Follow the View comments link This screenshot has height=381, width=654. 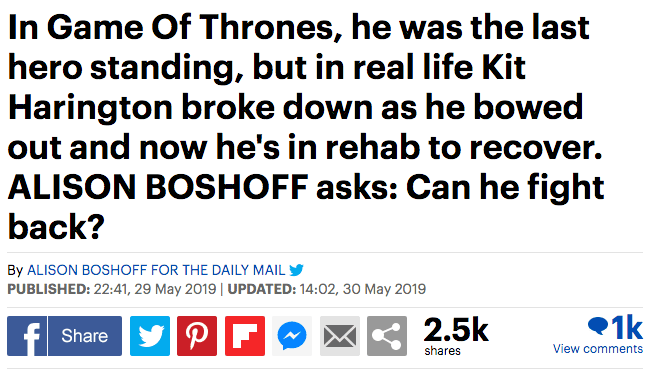point(598,348)
